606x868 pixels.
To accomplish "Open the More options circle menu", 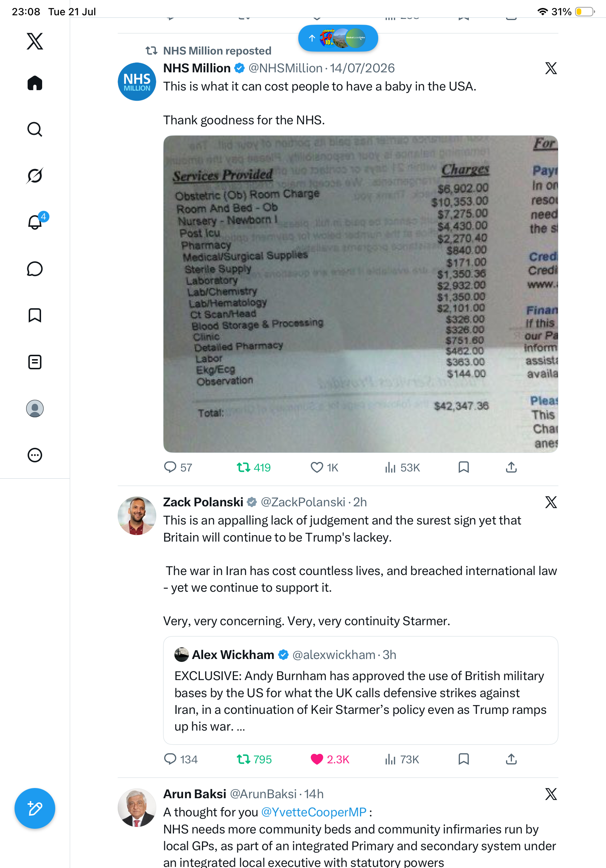I will pos(35,455).
